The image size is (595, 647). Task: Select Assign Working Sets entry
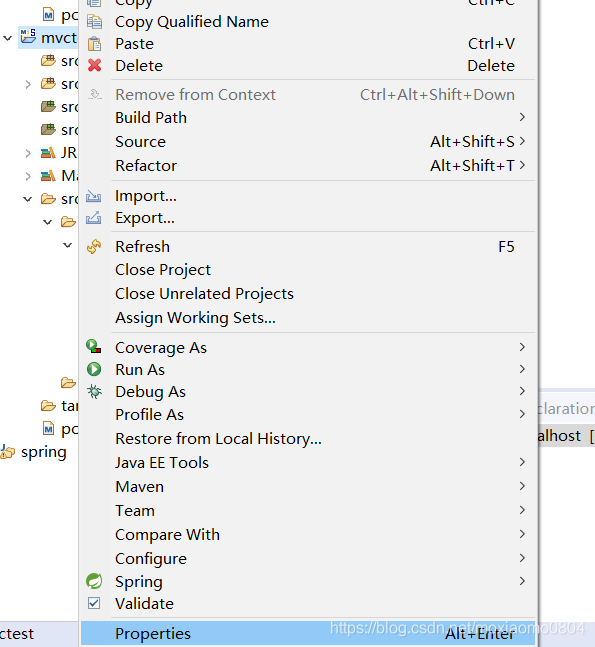(308, 318)
